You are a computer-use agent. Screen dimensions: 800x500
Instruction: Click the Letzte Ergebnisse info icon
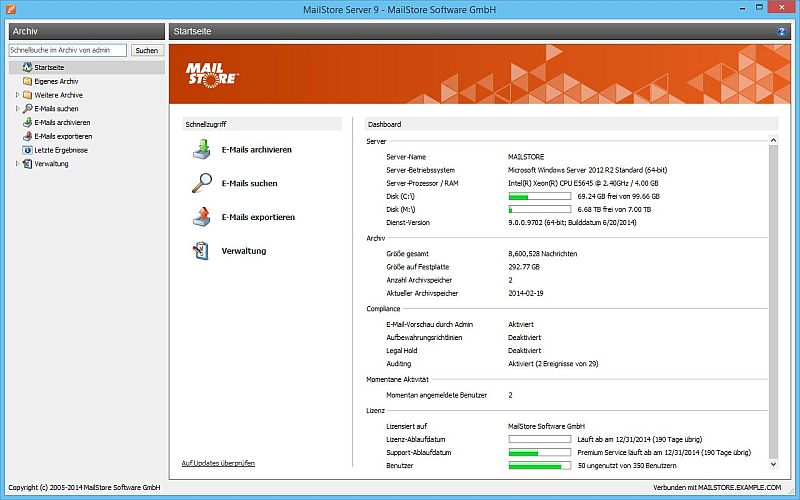tap(27, 150)
